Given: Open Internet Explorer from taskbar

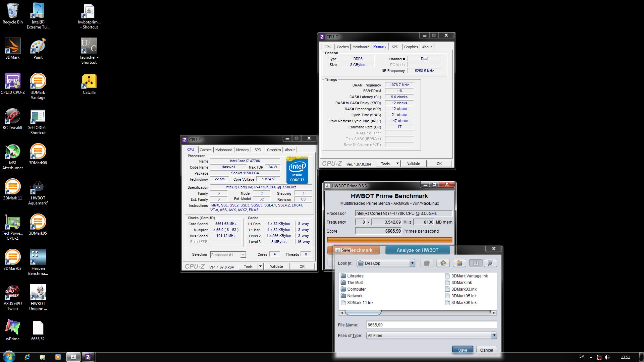Looking at the screenshot, I should point(27,357).
